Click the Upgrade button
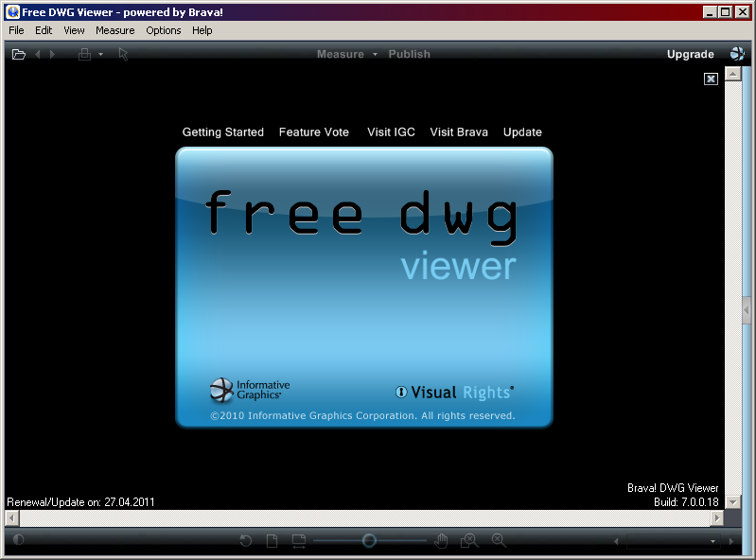Screen dimensions: 756x560 click(x=690, y=55)
